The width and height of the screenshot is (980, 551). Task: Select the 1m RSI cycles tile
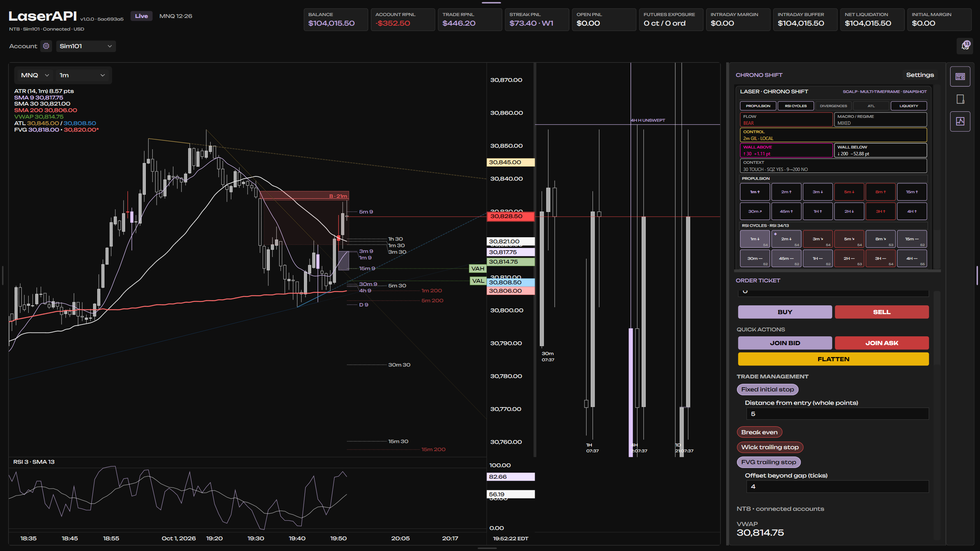click(755, 239)
